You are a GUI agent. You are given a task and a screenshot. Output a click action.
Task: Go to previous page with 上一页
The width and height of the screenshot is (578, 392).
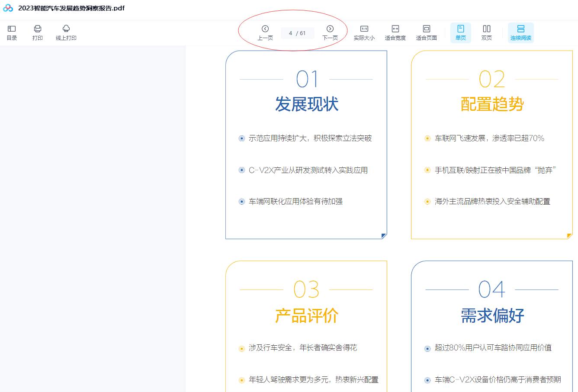265,32
